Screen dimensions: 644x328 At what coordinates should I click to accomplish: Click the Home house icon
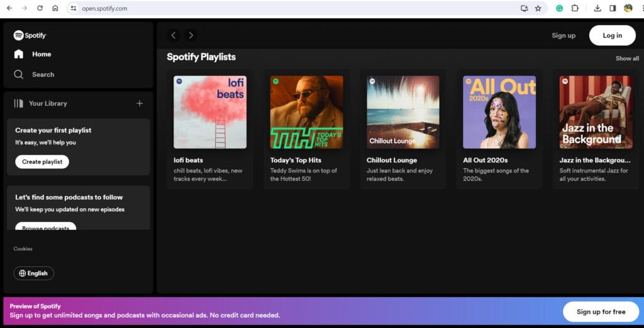[x=18, y=54]
